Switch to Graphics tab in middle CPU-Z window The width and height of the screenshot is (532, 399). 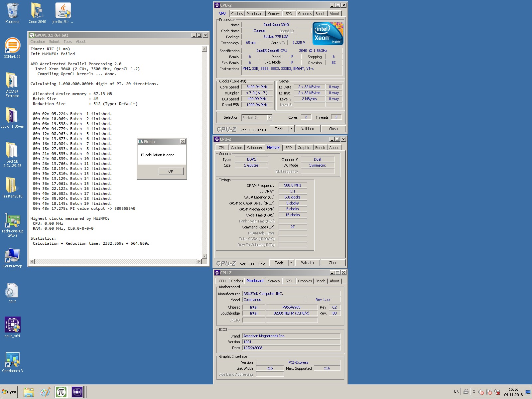click(305, 148)
